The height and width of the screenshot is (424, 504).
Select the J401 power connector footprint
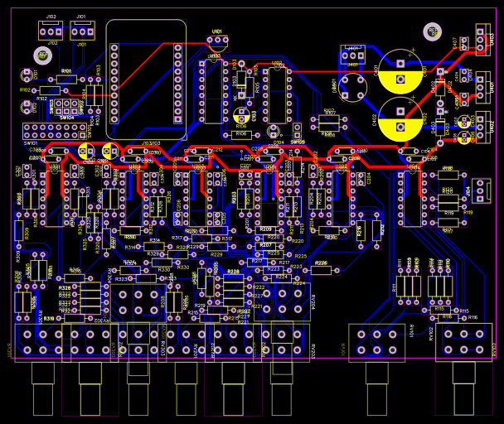353,54
